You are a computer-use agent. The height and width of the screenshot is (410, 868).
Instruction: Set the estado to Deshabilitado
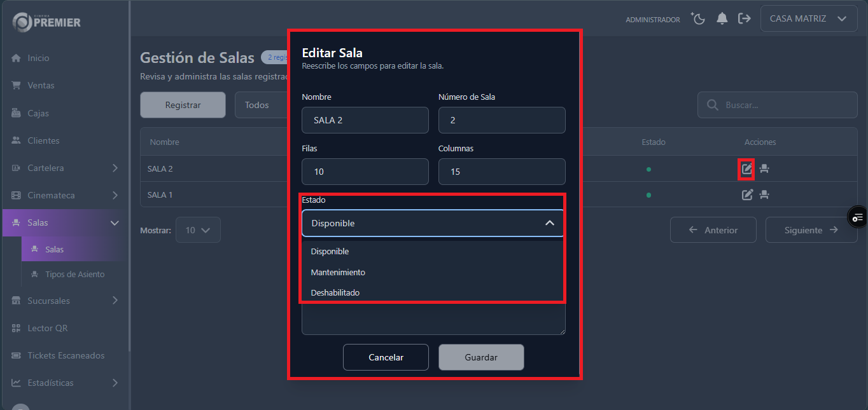(333, 292)
